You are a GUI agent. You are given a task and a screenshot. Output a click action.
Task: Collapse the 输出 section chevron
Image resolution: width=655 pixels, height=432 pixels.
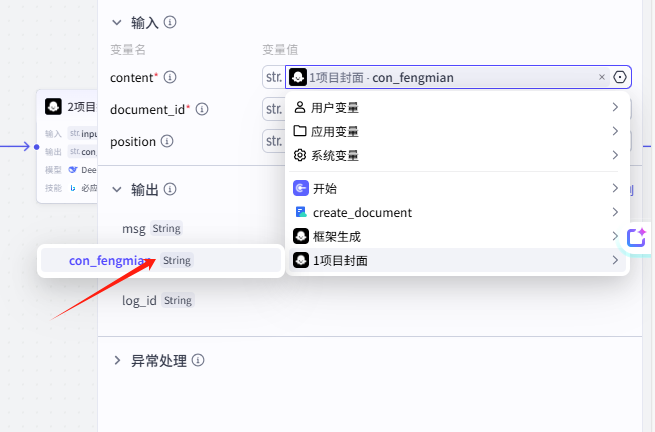(117, 190)
